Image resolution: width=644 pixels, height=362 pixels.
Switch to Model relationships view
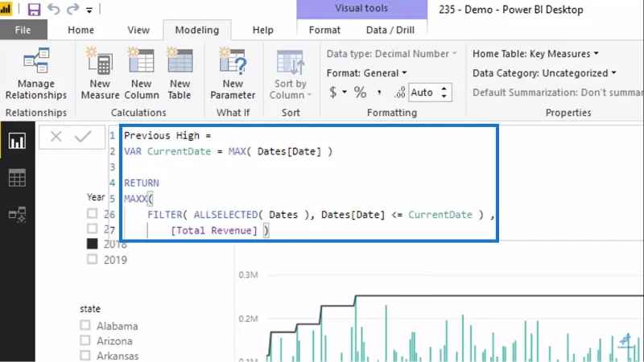[x=17, y=214]
